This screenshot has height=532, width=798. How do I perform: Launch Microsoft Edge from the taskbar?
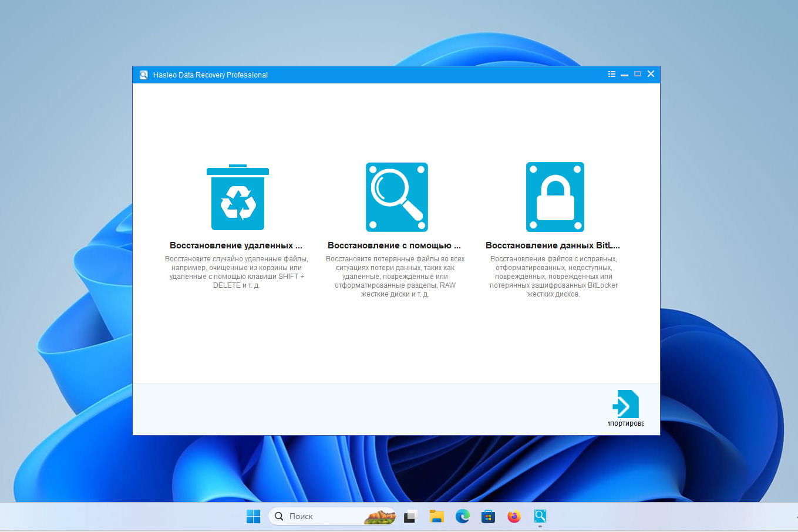tap(463, 516)
